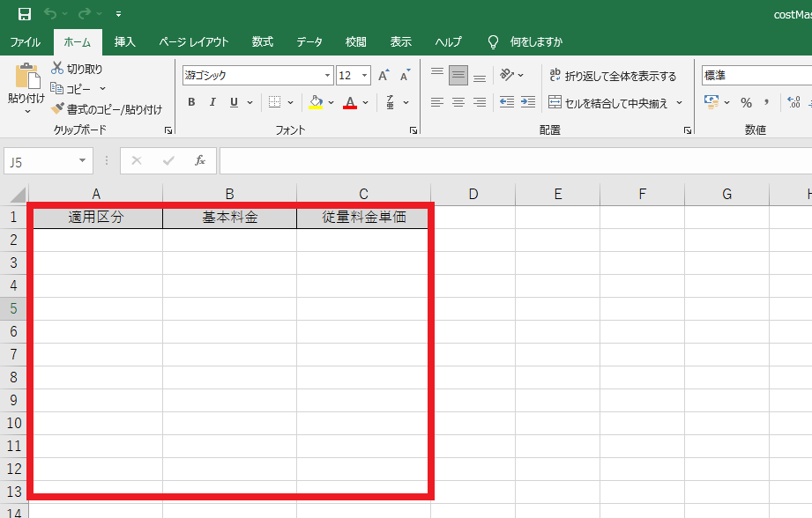The image size is (812, 518).
Task: Toggle Bold formatting
Action: (x=191, y=102)
